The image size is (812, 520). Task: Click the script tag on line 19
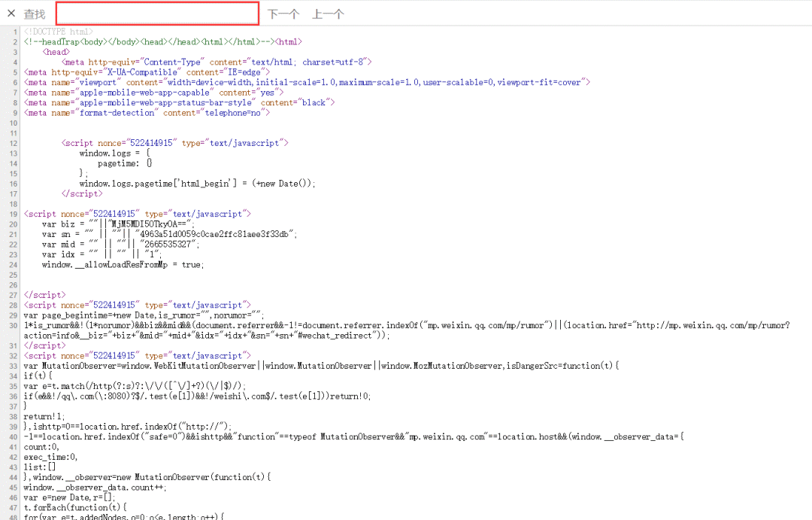[x=138, y=214]
